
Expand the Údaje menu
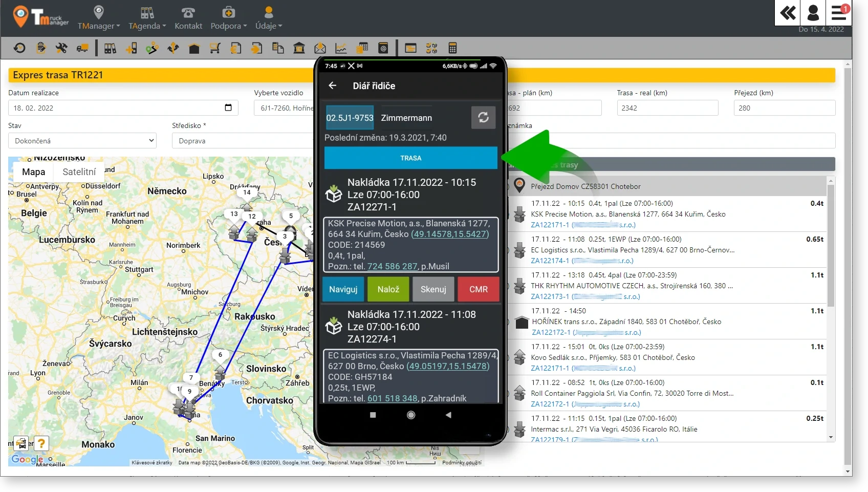269,17
